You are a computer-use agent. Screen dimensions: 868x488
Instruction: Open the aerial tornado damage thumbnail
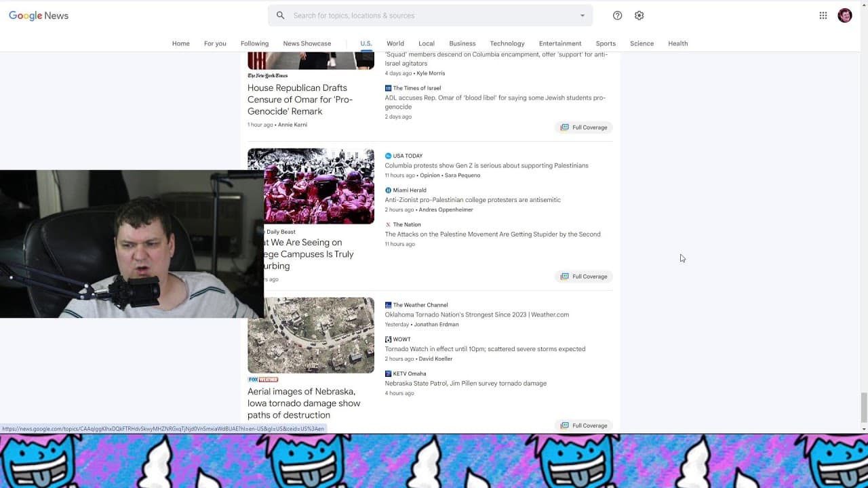[x=311, y=335]
